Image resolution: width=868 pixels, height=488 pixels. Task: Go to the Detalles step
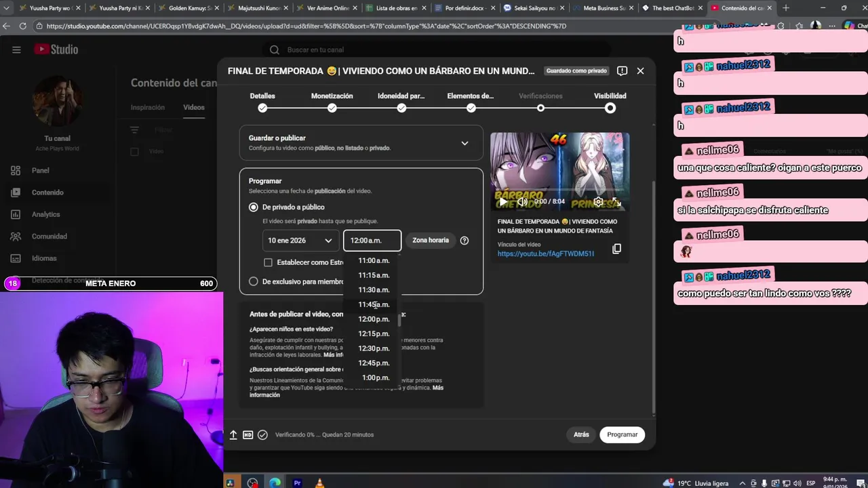click(262, 102)
